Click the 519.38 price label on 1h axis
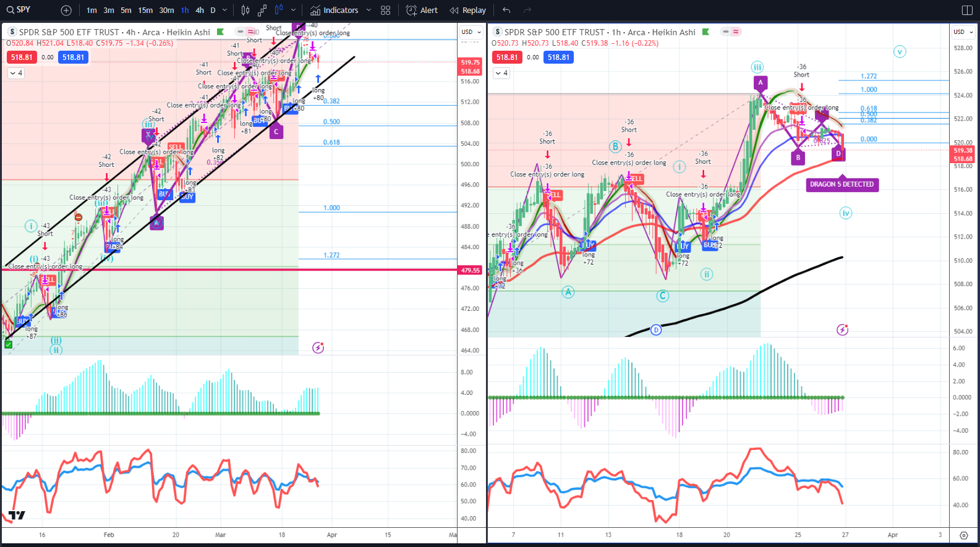 click(963, 150)
